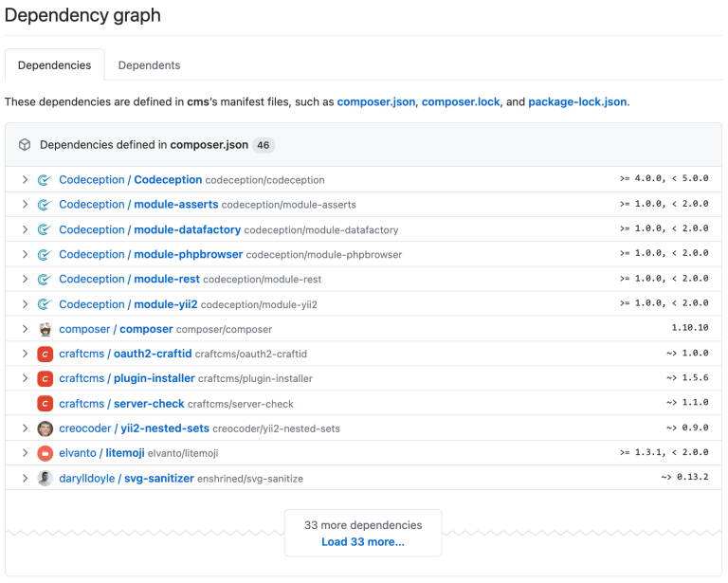Open the composer.json manifest link
The image size is (728, 583).
(x=376, y=101)
